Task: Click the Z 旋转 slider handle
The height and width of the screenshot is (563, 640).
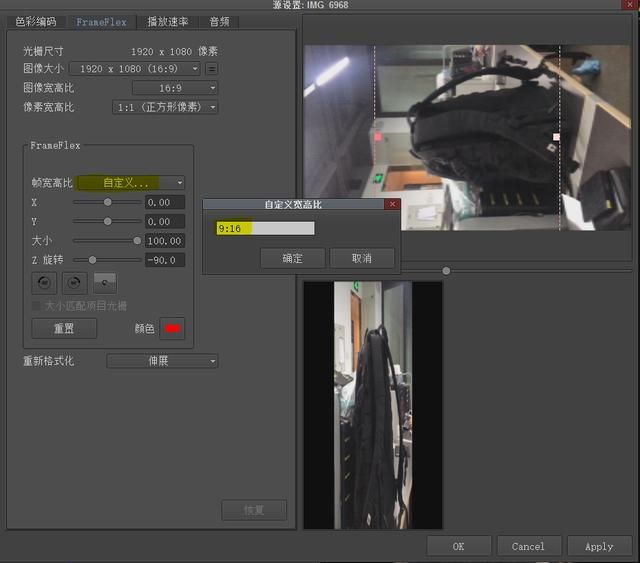Action: [x=92, y=260]
